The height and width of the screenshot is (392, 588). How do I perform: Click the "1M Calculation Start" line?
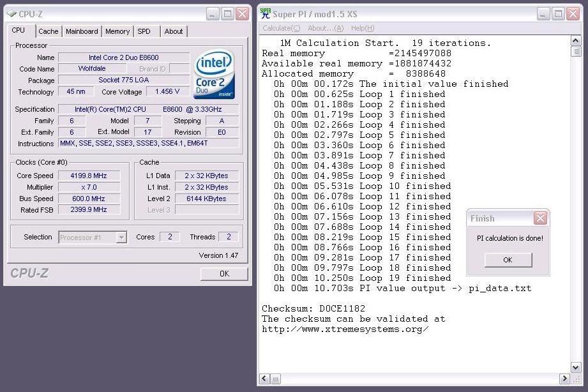pos(385,43)
